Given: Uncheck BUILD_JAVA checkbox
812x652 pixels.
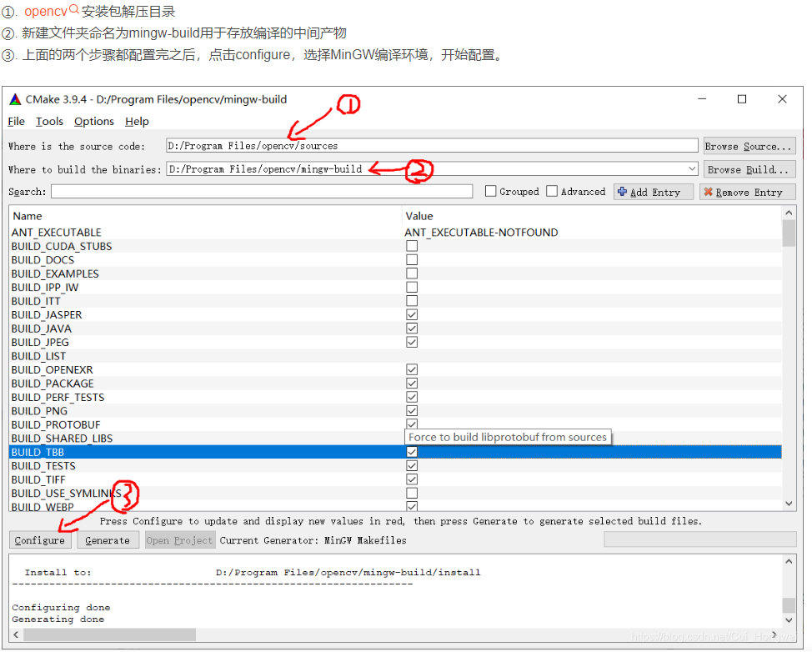Looking at the screenshot, I should tap(412, 329).
